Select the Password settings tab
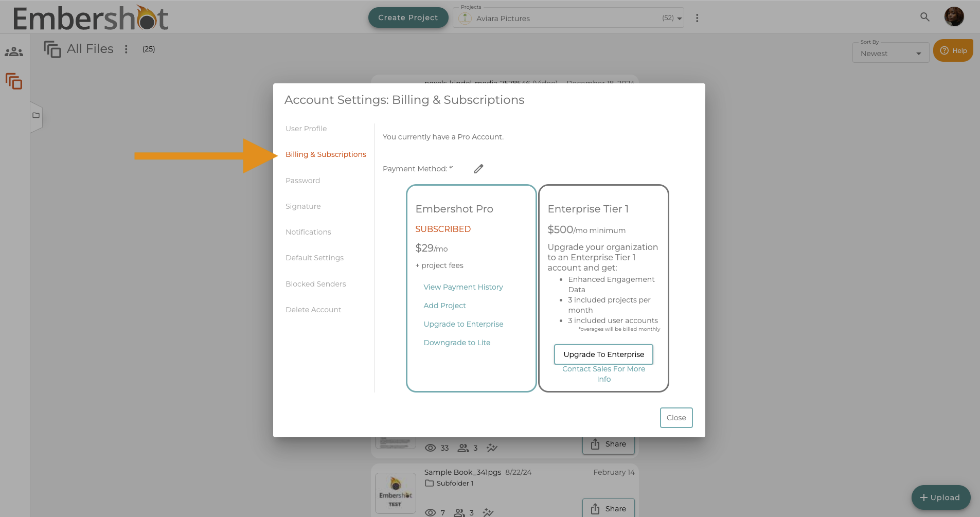Viewport: 980px width, 517px height. tap(302, 181)
